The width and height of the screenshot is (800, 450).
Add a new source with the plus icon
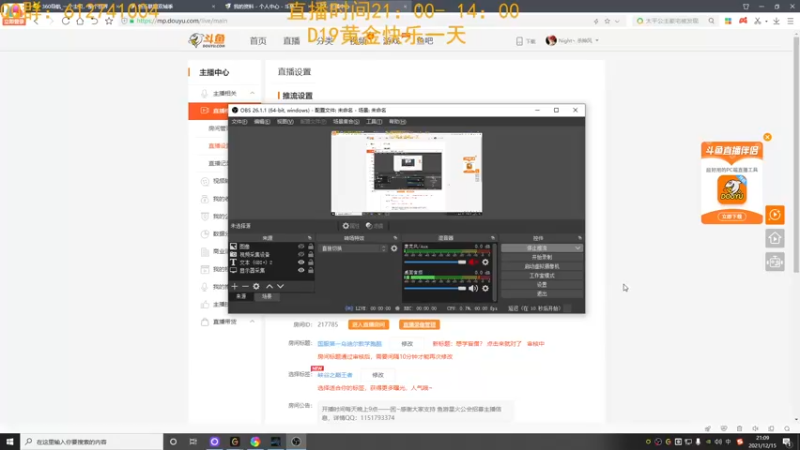tap(235, 287)
